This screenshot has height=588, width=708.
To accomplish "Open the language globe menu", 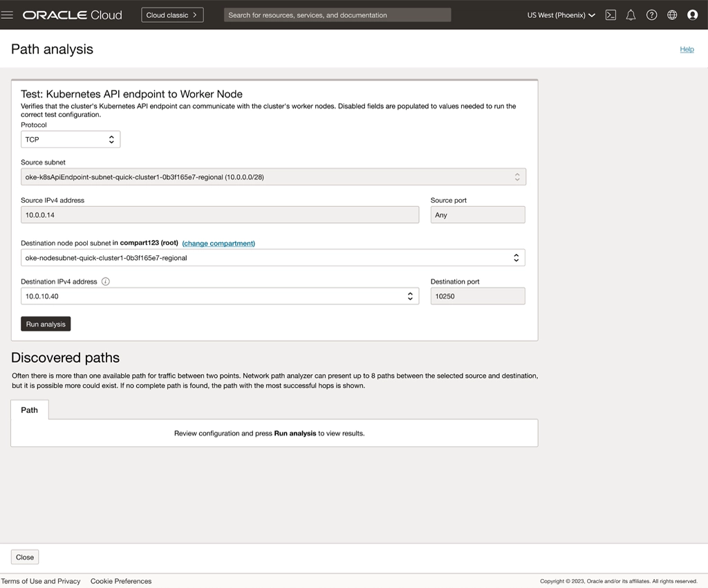I will 672,15.
